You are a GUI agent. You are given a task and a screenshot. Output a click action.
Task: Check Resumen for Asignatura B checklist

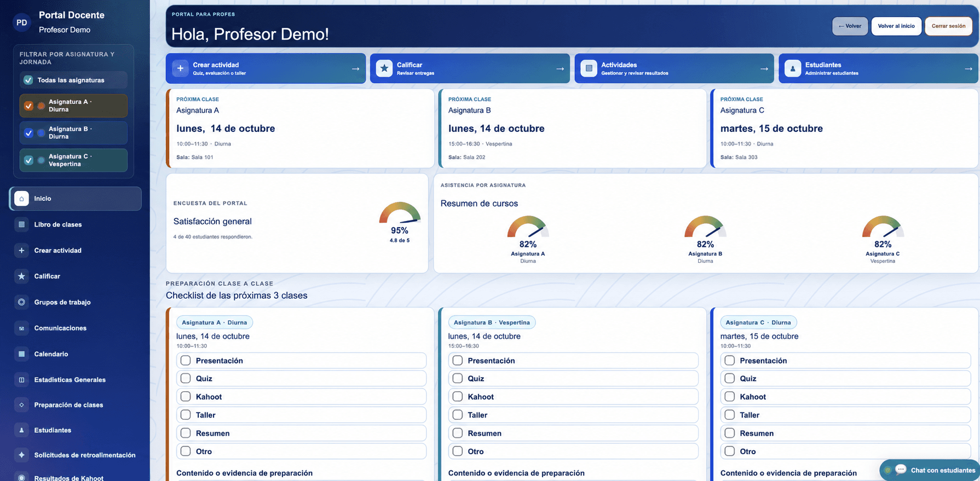[458, 433]
